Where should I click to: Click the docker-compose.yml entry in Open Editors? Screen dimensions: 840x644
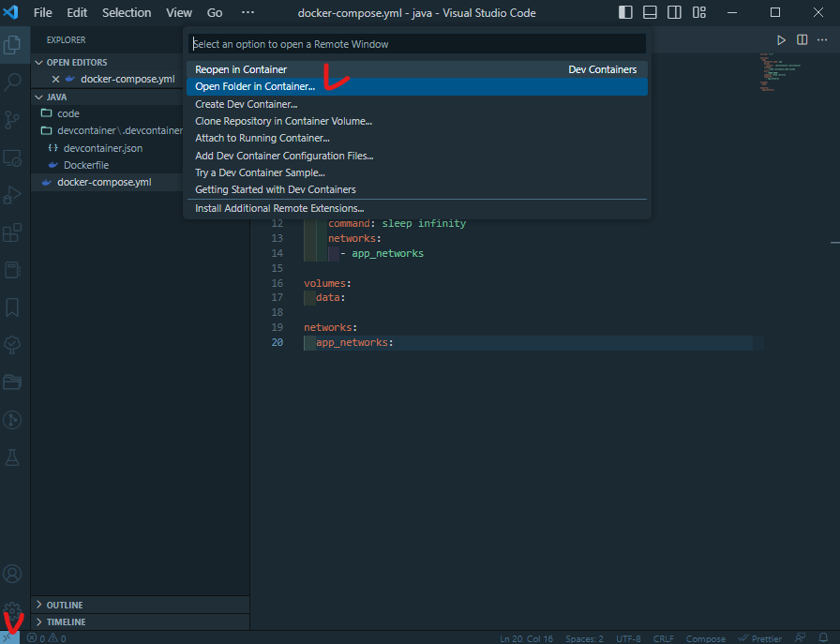point(107,79)
